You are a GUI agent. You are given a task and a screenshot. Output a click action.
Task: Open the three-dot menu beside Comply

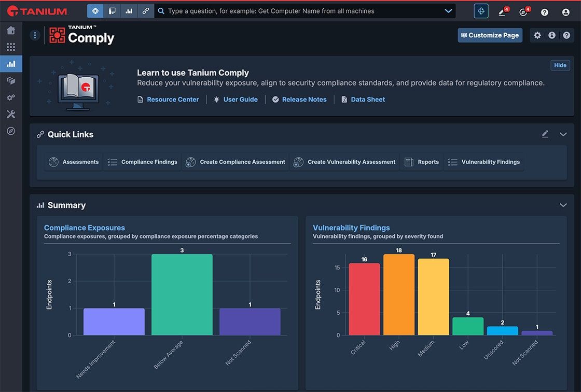[x=35, y=35]
